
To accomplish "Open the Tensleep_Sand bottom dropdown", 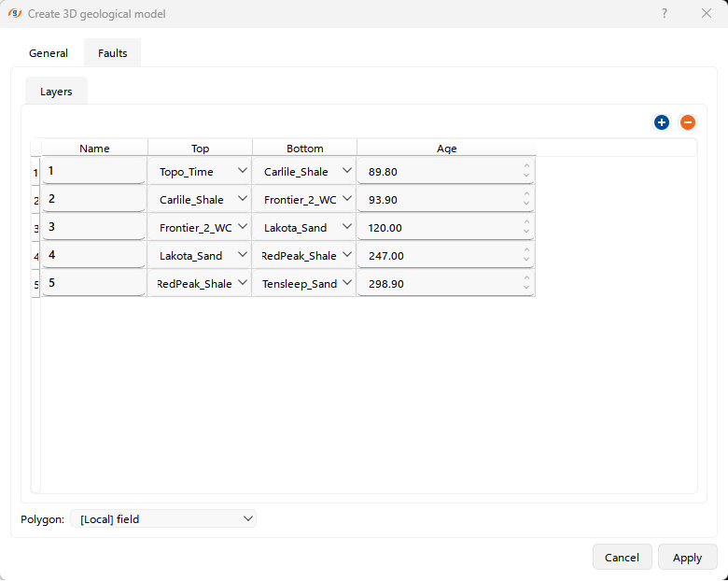I will click(x=347, y=283).
